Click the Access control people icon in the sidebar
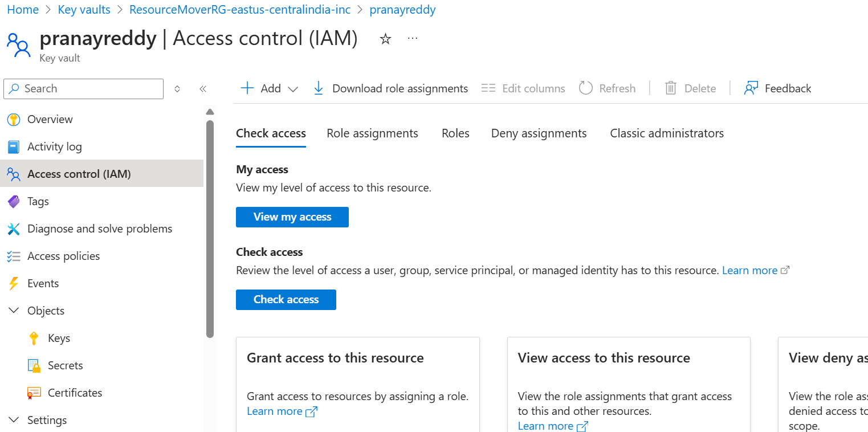This screenshot has height=432, width=868. [14, 174]
